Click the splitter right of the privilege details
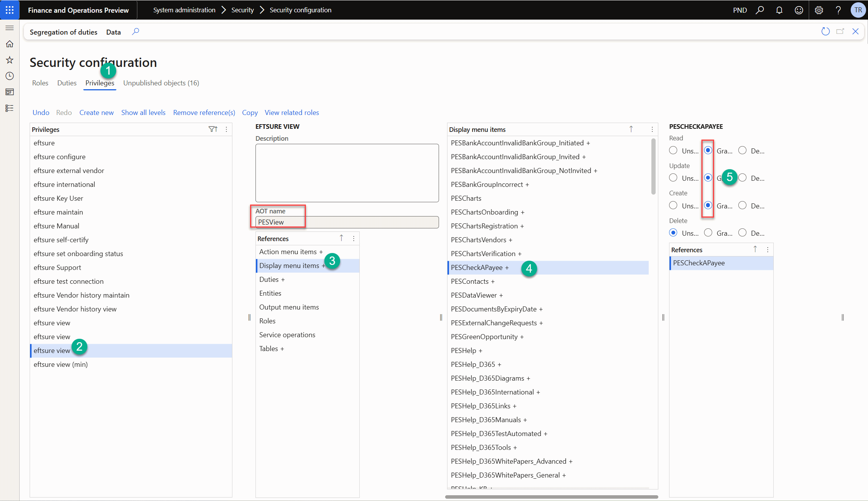 [441, 317]
